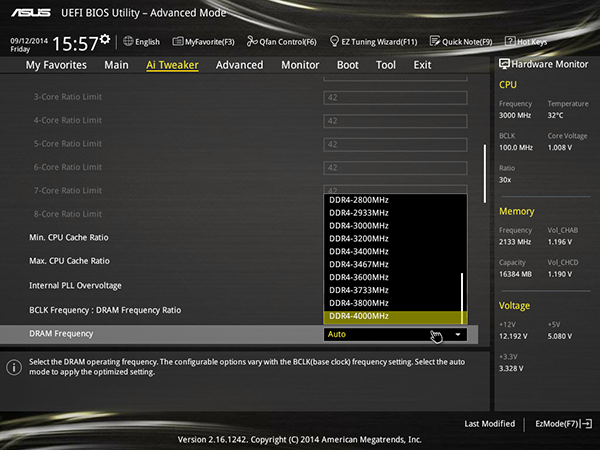Click CPU frequency value 3000 MHz
600x450 pixels.
[x=515, y=115]
